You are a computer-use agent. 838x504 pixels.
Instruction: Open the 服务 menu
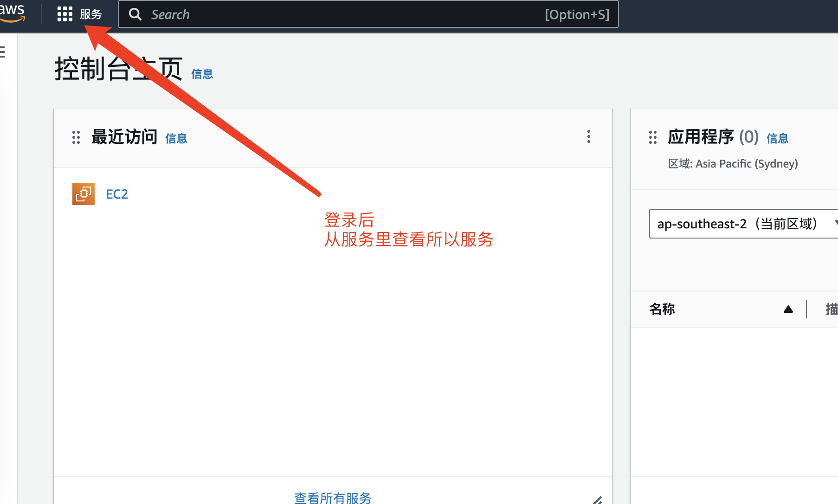coord(90,14)
